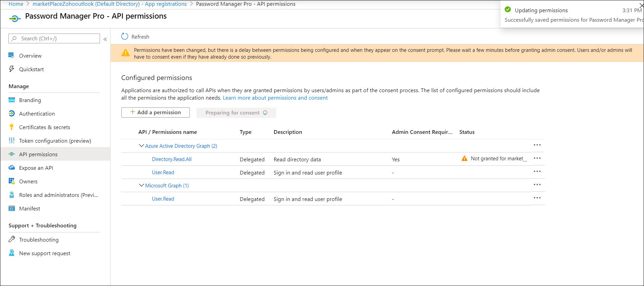Click the Manifest icon in the sidebar
The image size is (644, 286).
12,208
